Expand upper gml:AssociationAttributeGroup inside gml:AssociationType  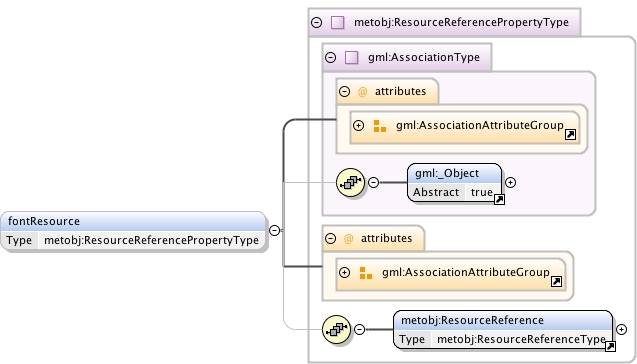pyautogui.click(x=358, y=126)
